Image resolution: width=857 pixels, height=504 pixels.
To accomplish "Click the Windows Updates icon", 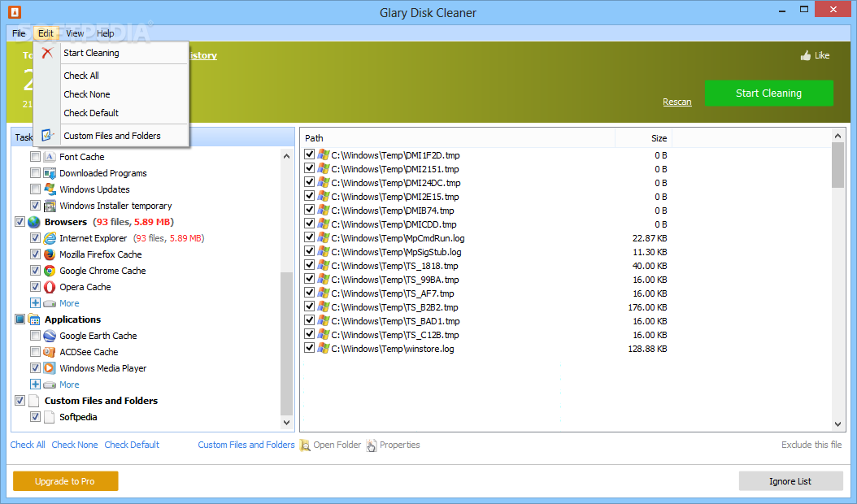I will pos(50,189).
